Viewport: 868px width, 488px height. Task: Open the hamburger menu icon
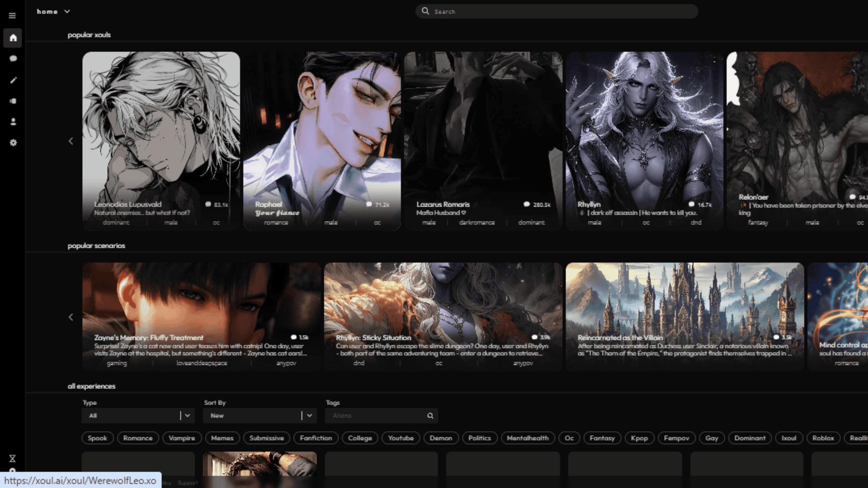pyautogui.click(x=13, y=15)
